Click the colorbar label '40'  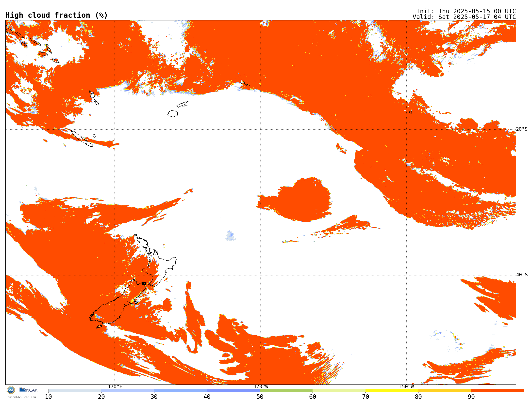click(x=207, y=397)
